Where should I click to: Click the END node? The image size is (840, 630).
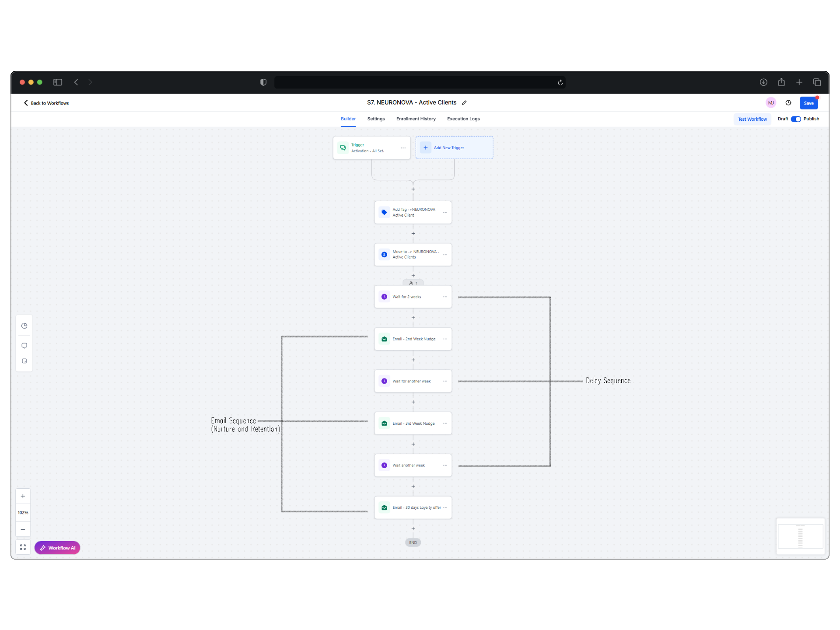point(413,542)
